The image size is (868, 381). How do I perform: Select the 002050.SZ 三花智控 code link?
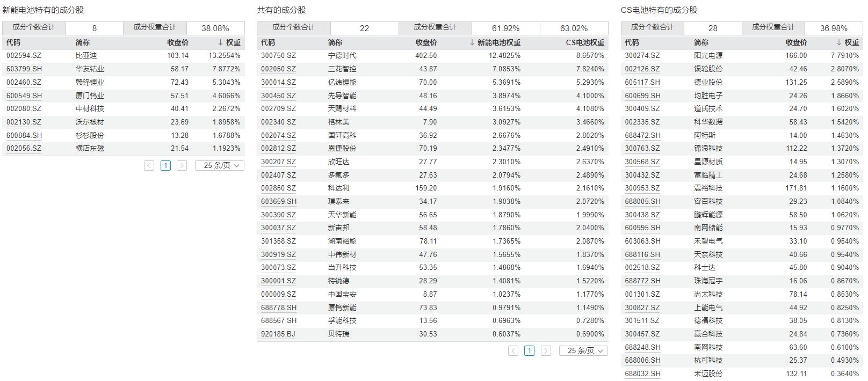point(278,69)
